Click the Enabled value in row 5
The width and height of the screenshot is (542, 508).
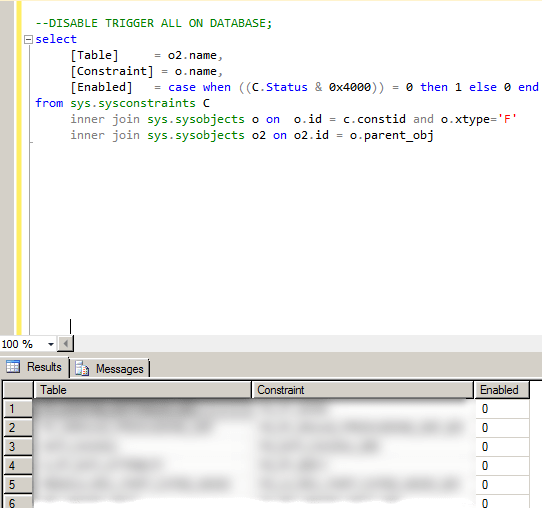click(502, 485)
